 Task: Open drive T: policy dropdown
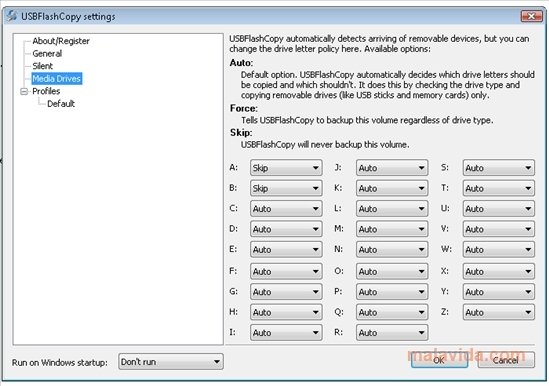click(x=499, y=188)
